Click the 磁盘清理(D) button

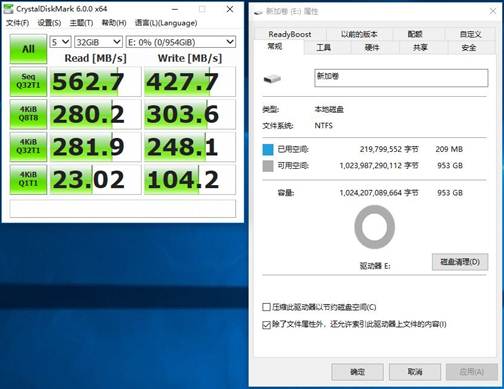[460, 262]
